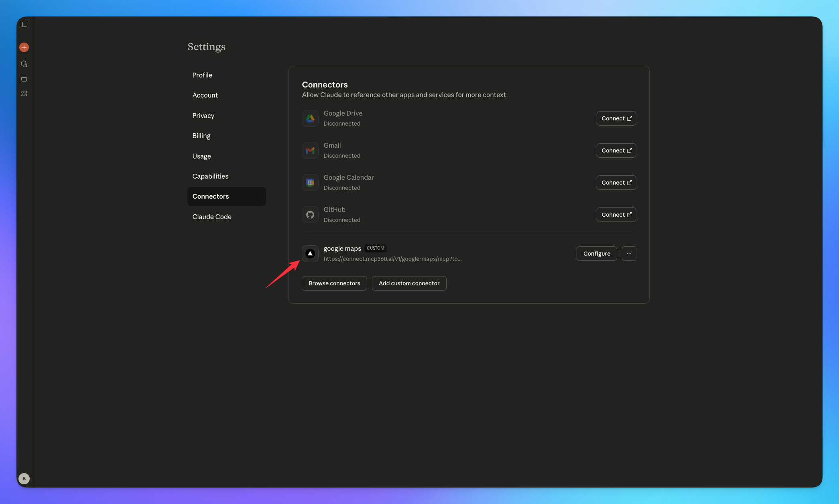Open the artifacts grid icon
The image size is (839, 504).
pyautogui.click(x=24, y=93)
